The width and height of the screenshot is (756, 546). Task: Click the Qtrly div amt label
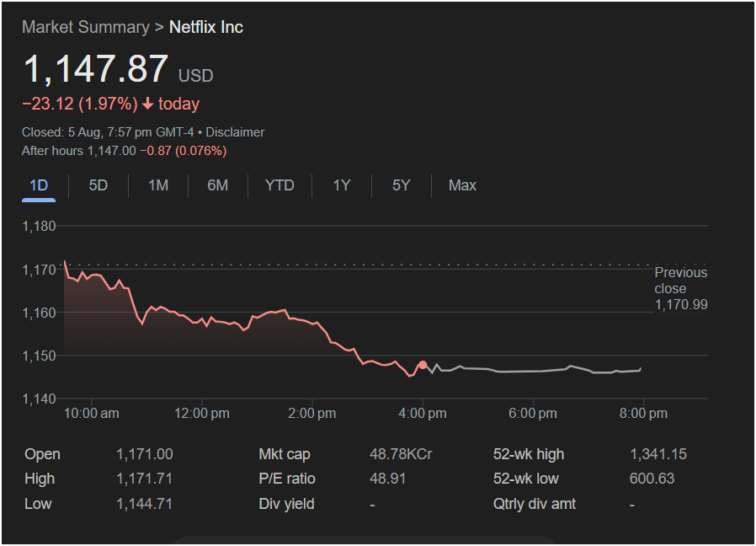coord(535,504)
